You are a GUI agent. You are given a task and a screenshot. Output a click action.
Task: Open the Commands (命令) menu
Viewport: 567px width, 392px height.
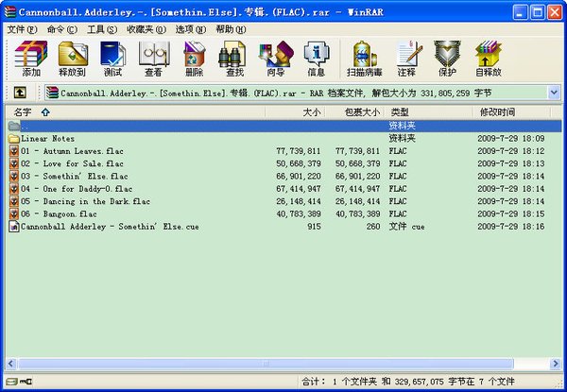pos(61,29)
